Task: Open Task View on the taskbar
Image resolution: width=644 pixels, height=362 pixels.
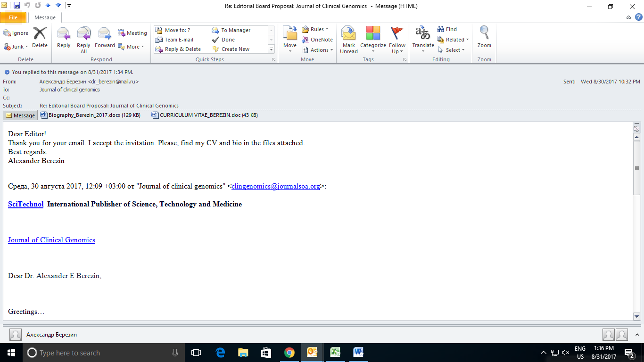Action: [x=196, y=352]
